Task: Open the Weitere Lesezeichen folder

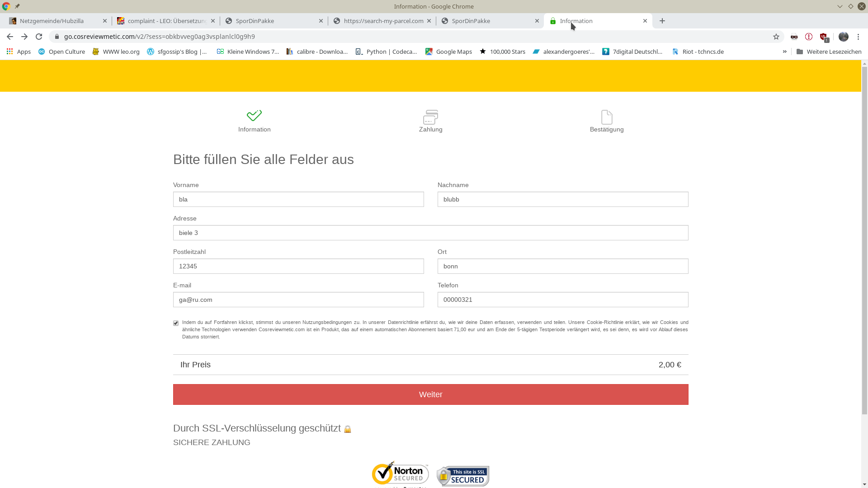Action: (829, 52)
